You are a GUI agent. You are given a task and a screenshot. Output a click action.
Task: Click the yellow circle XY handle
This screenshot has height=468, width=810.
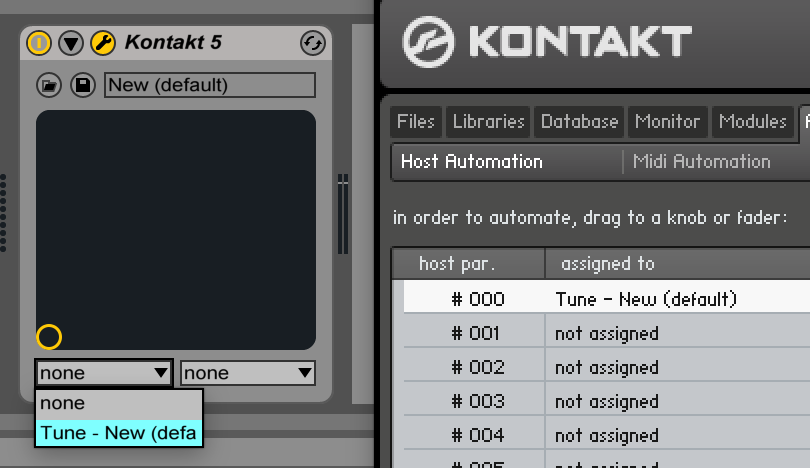pyautogui.click(x=49, y=337)
